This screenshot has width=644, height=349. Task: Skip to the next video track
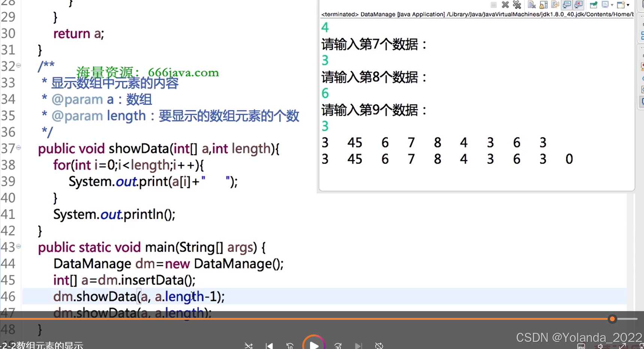358,346
